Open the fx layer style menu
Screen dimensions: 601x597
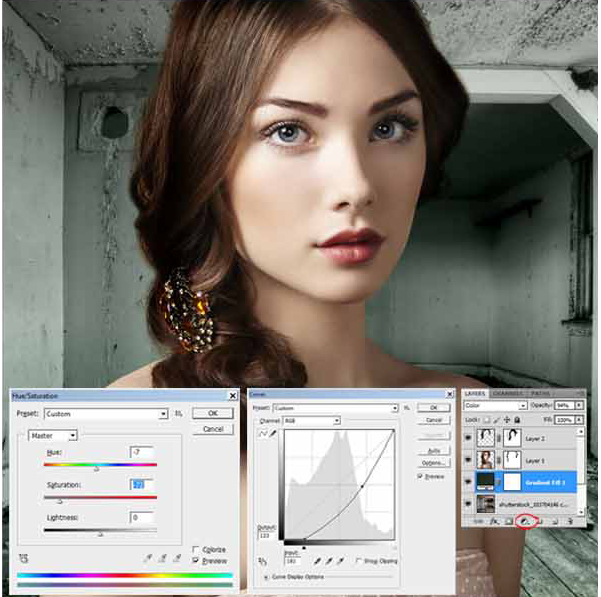[x=494, y=522]
